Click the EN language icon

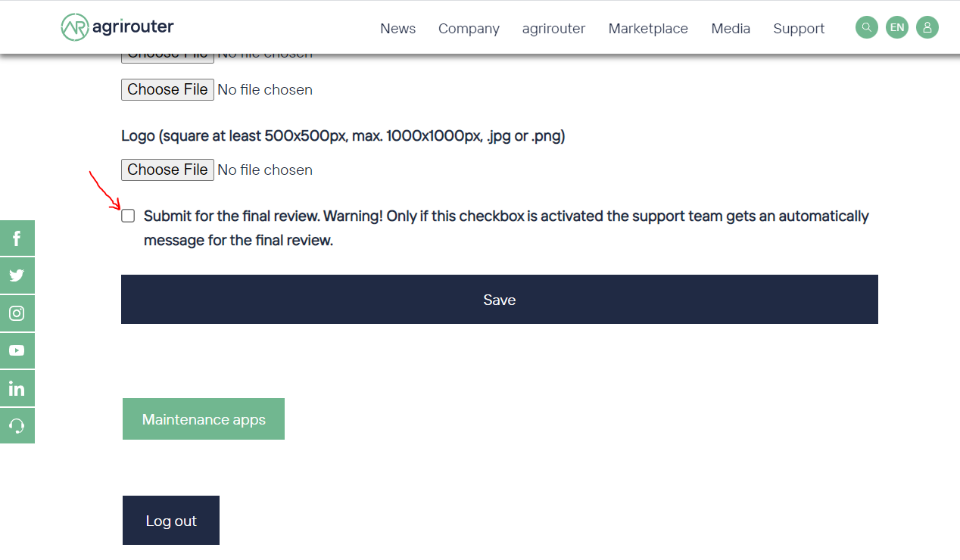[897, 26]
